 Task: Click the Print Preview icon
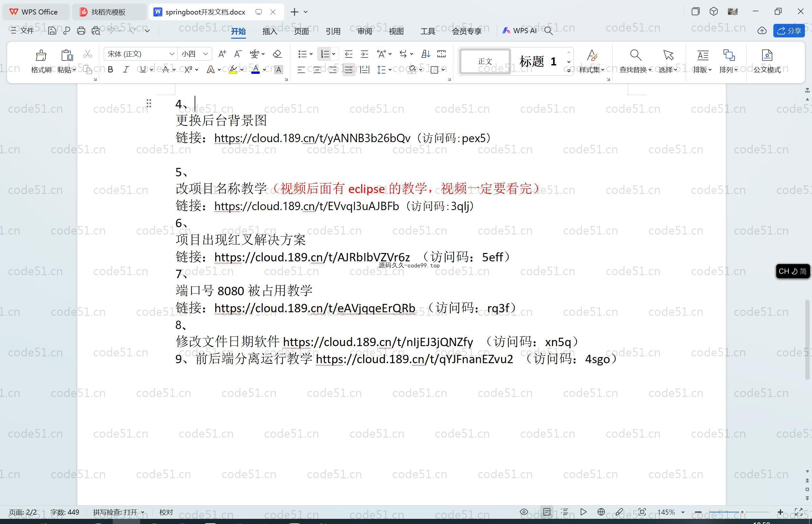(x=96, y=31)
